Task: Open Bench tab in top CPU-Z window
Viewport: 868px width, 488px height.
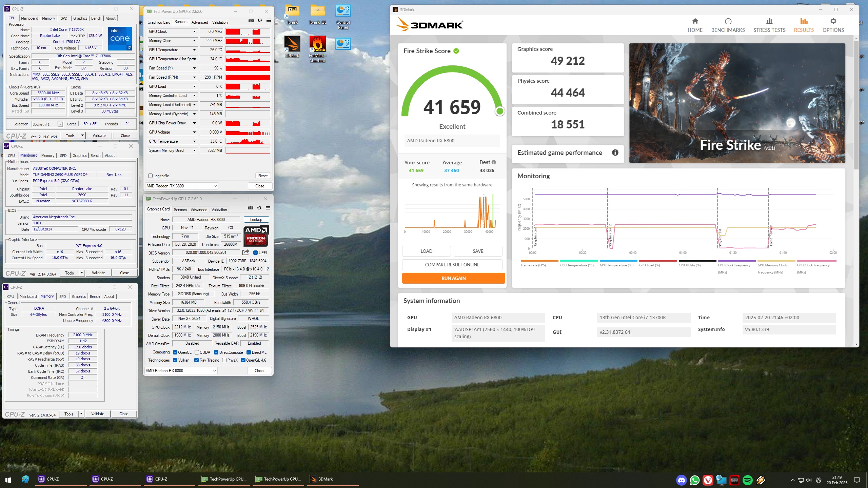Action: (x=96, y=18)
